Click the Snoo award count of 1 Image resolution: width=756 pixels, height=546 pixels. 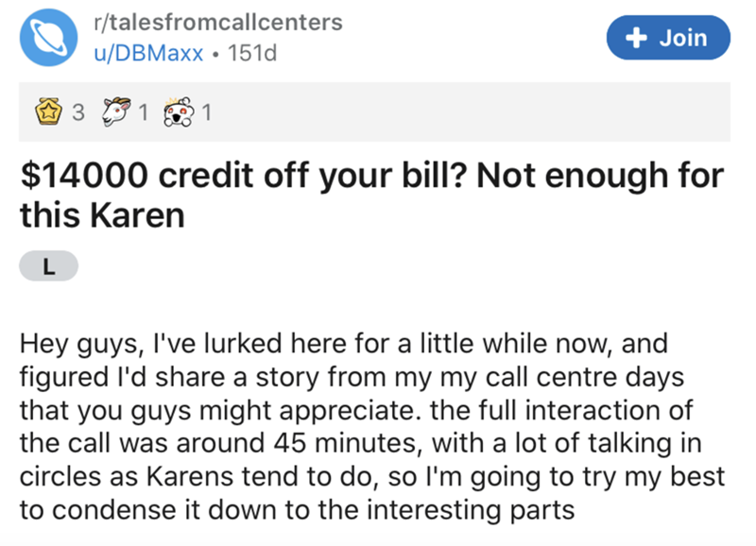[x=208, y=113]
